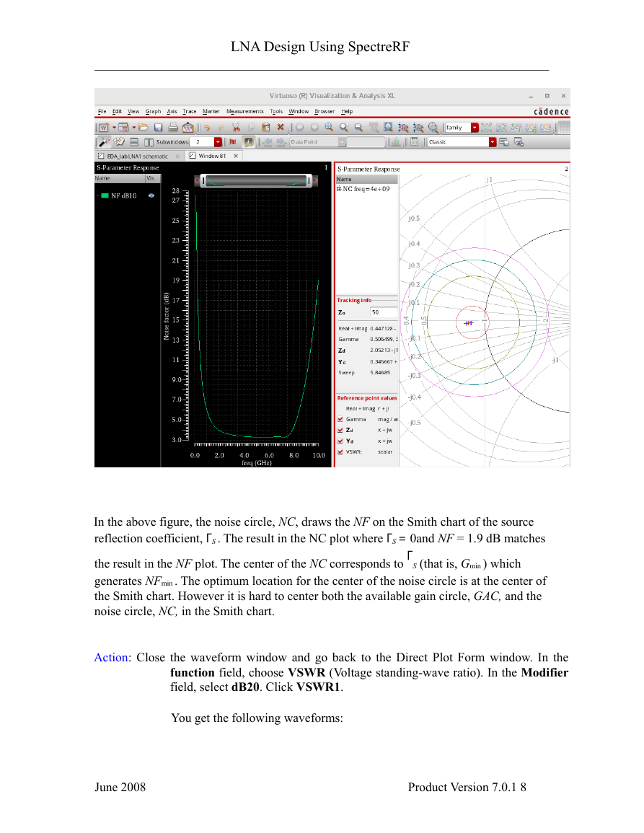Open the dropdown arrow beside the table layout icon

[133, 128]
